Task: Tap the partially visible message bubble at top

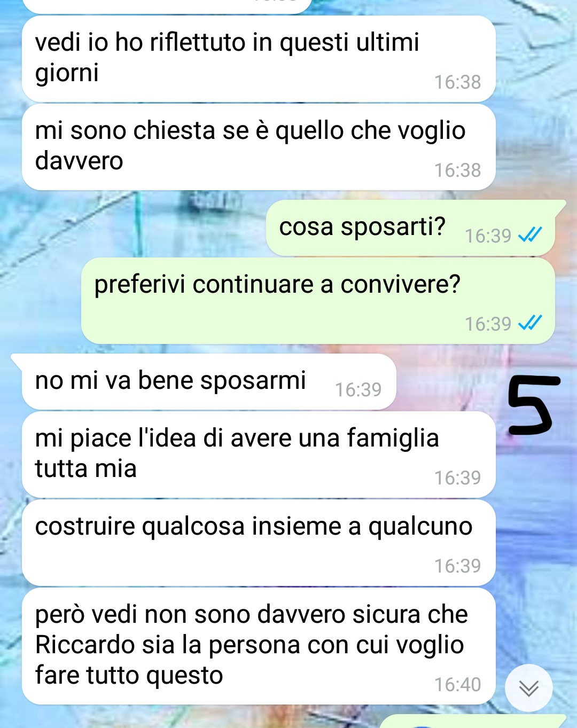Action: pyautogui.click(x=167, y=6)
